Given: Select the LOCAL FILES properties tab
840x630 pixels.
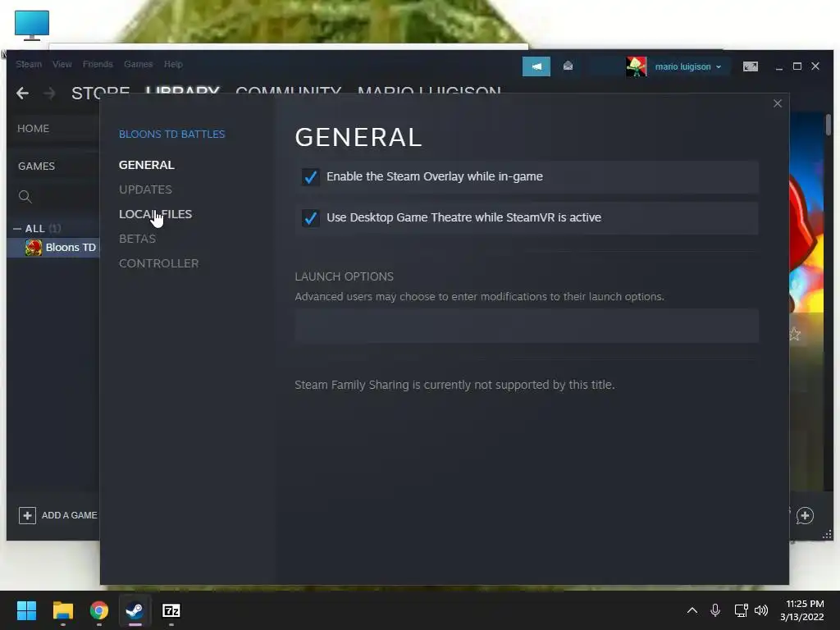Looking at the screenshot, I should tap(155, 214).
